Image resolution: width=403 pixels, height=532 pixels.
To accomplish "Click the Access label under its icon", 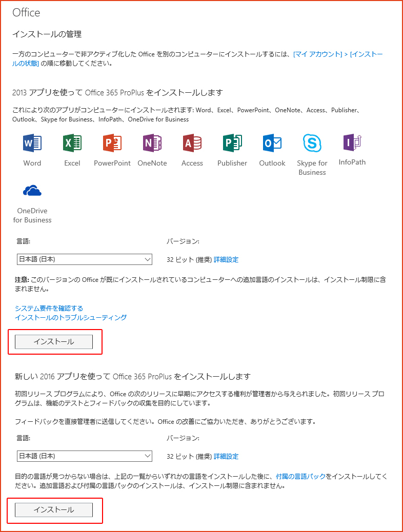I will point(192,163).
